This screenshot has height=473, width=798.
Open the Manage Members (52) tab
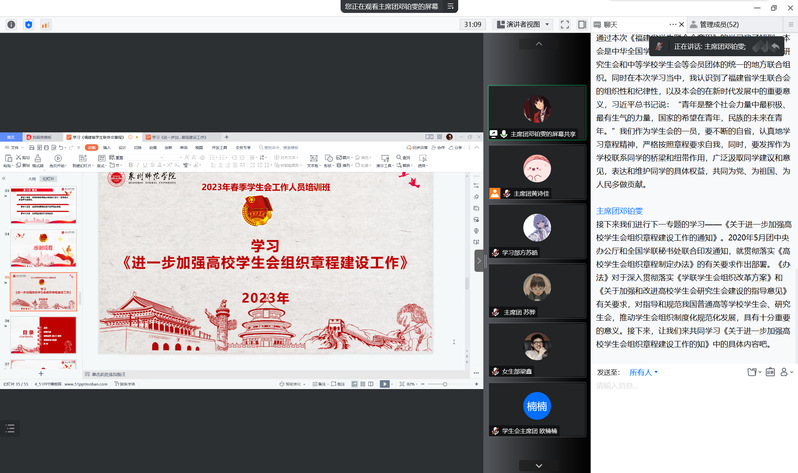(715, 24)
